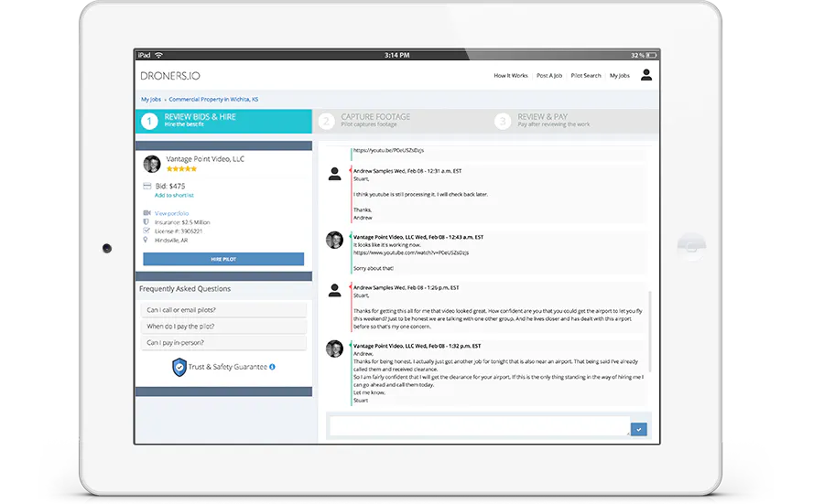Screen dimensions: 835x504
Task: Click Vantage Point avatar on 1:32 p.m. message
Action: click(334, 349)
